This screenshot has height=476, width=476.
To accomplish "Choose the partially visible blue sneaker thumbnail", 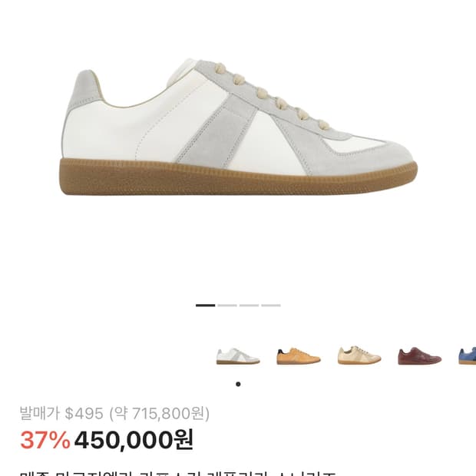I will [x=467, y=355].
